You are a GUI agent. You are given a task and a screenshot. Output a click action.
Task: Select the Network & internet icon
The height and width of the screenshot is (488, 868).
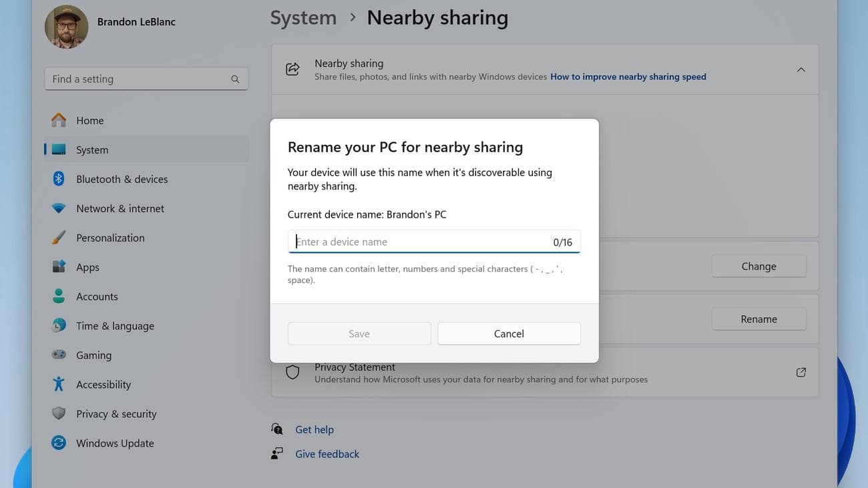(59, 208)
